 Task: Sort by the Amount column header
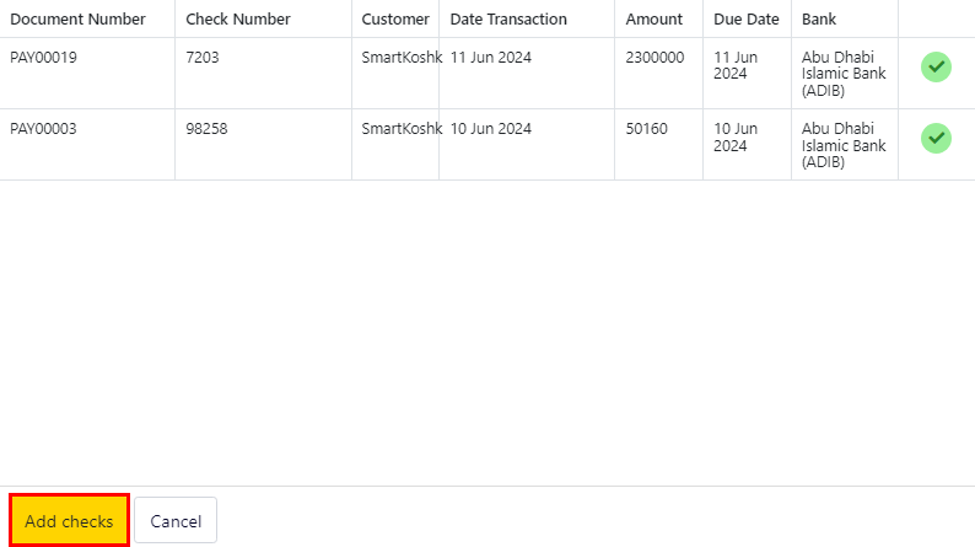654,19
